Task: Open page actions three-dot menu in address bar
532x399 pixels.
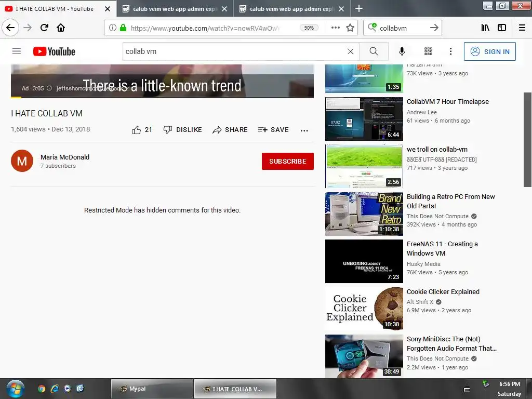Action: (335, 28)
